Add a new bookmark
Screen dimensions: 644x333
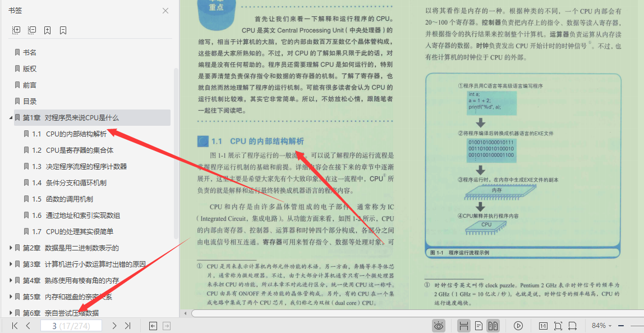click(47, 30)
